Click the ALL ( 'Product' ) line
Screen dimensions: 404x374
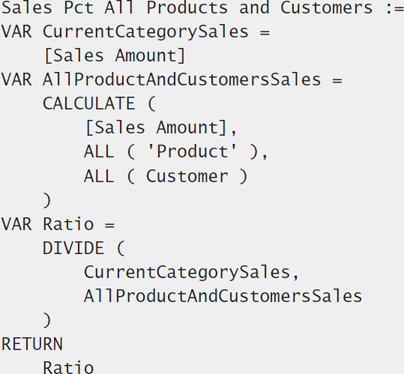pyautogui.click(x=175, y=152)
